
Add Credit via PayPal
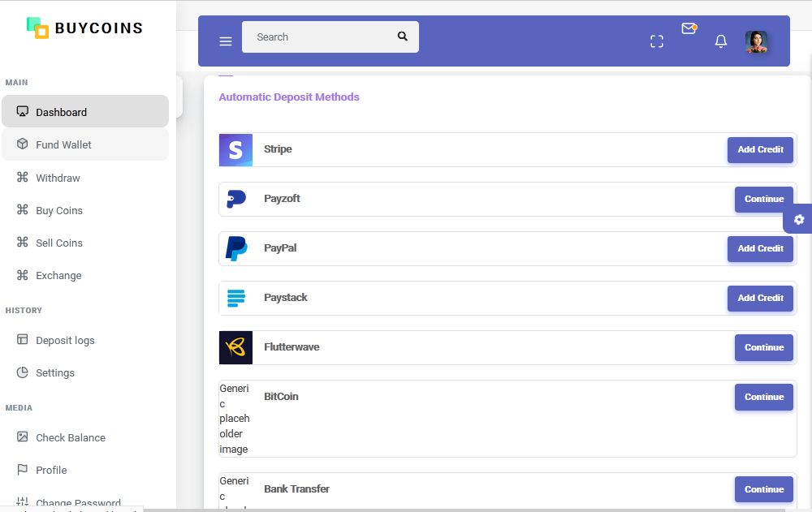click(760, 248)
